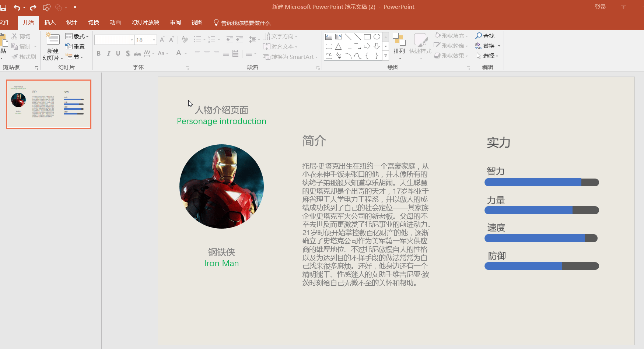Switch to Insert (插入) tab

pos(50,22)
